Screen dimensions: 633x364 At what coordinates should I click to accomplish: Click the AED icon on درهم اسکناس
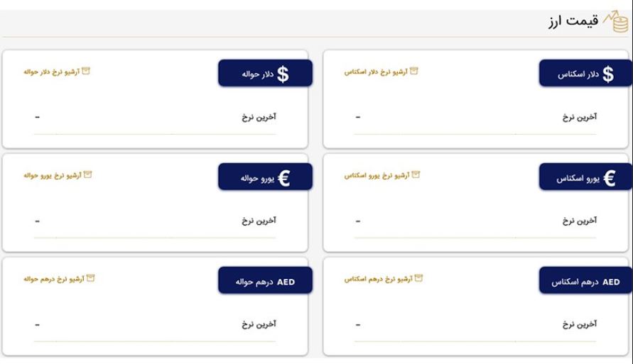point(611,282)
